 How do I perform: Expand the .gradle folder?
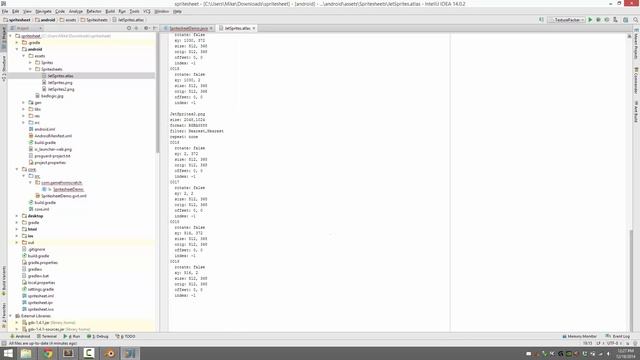[17, 42]
